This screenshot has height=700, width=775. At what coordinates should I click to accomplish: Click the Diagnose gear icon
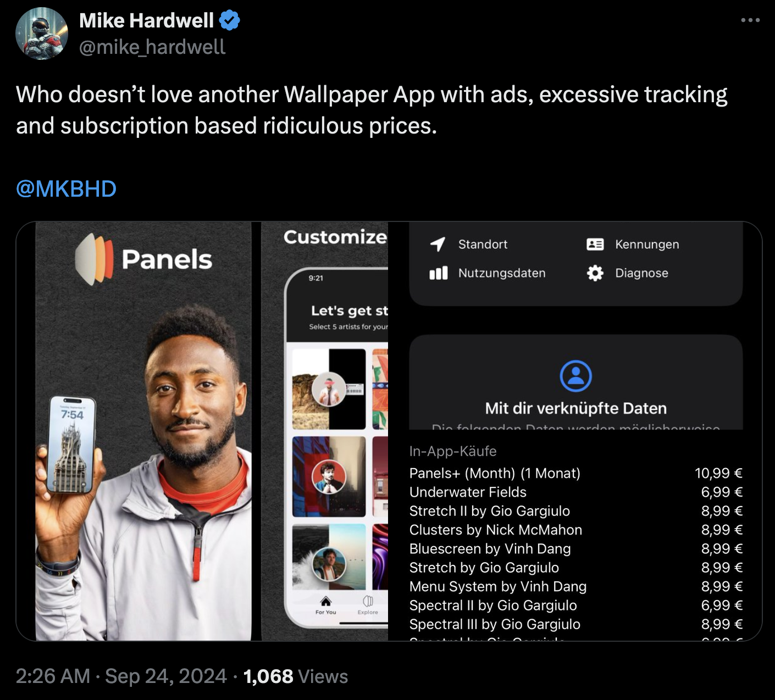click(x=595, y=273)
